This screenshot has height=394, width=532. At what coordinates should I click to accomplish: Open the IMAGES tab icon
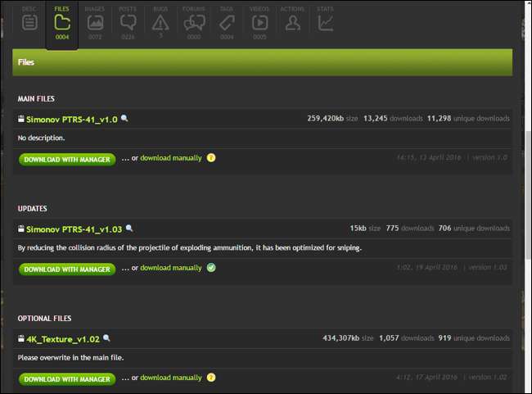95,23
